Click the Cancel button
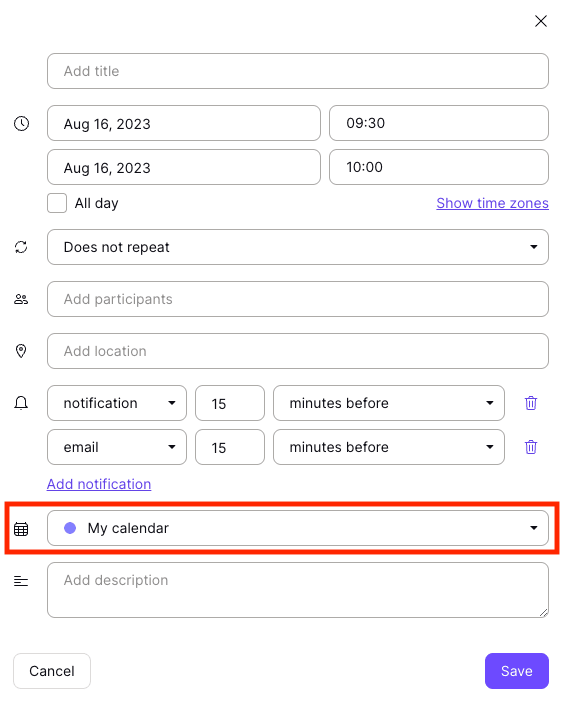Image resolution: width=576 pixels, height=706 pixels. [x=52, y=671]
